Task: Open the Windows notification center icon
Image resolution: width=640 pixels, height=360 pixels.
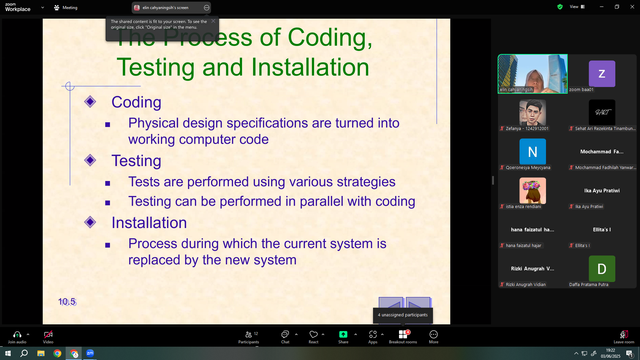Action: coord(629,353)
